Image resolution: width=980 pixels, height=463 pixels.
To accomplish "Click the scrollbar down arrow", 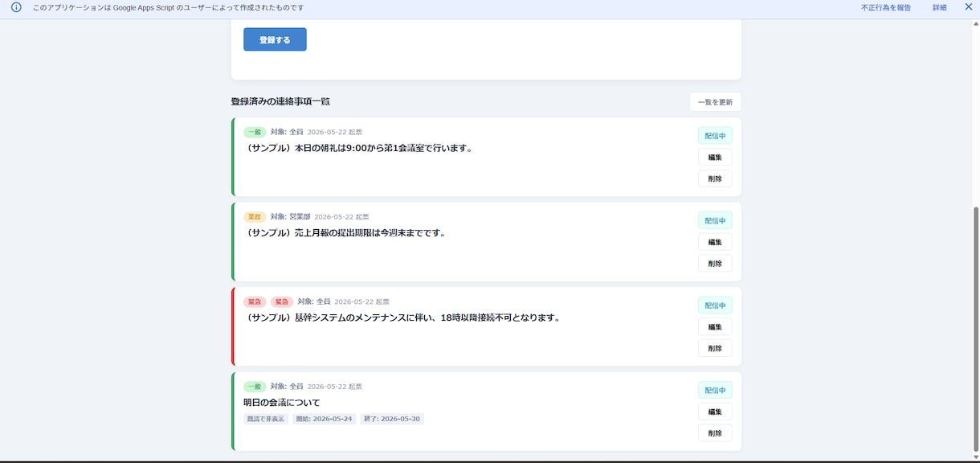I will 976,457.
